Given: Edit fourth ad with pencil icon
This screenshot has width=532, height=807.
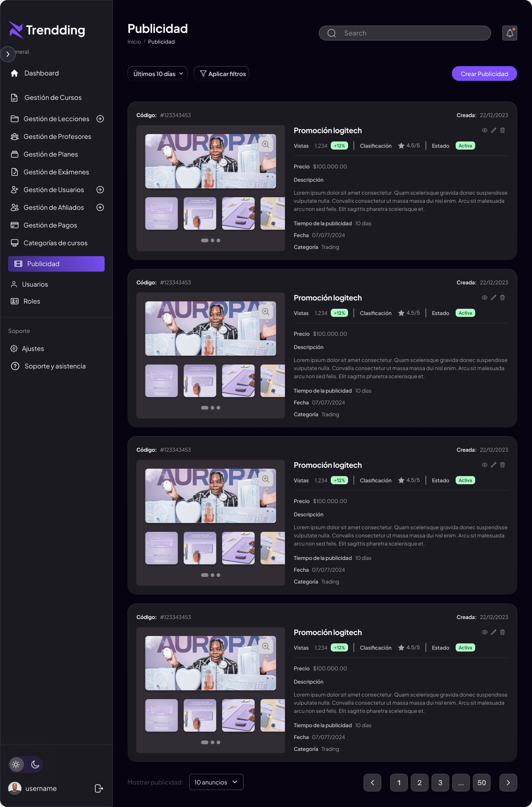Looking at the screenshot, I should click(x=493, y=632).
